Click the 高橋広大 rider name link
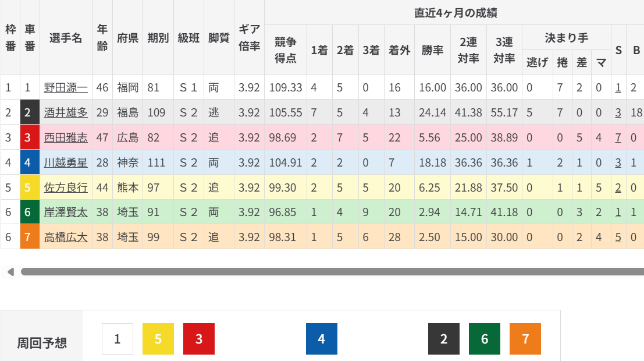Viewport: 644px width, 361px height. [x=66, y=237]
